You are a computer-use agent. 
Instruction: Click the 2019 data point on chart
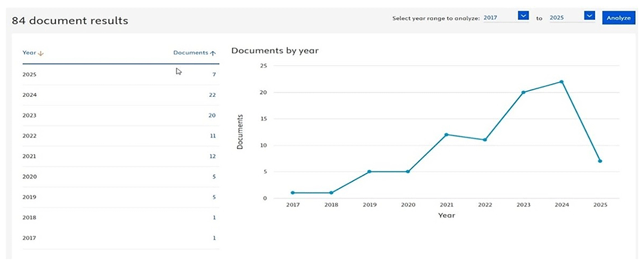[369, 172]
